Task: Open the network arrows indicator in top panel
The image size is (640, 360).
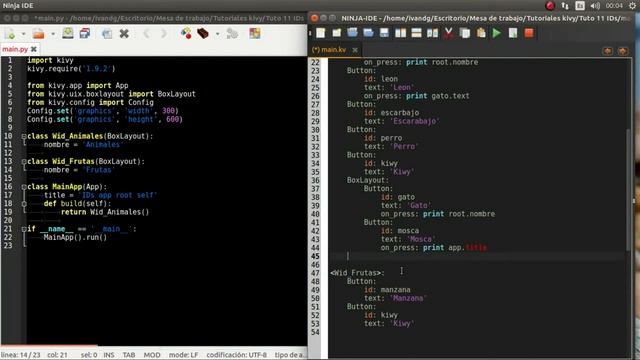Action: [565, 5]
